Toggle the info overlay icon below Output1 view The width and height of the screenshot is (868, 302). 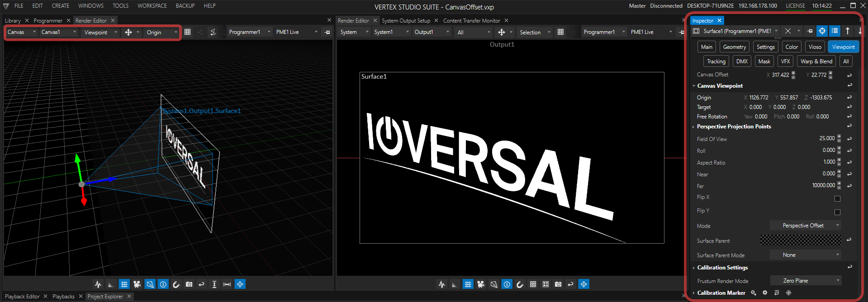click(x=507, y=284)
